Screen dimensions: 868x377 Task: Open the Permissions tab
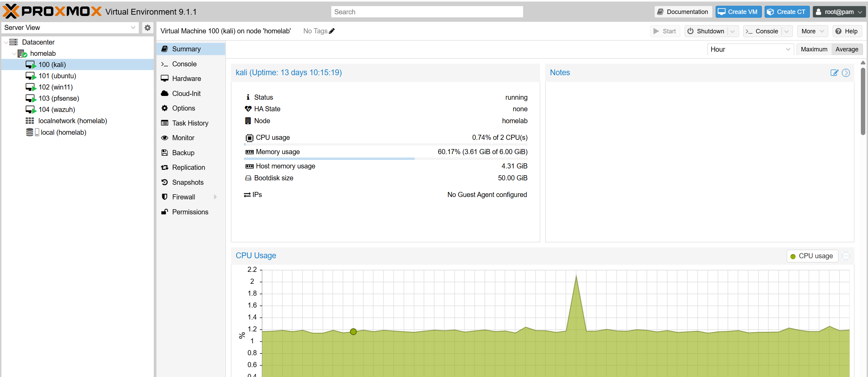pos(191,212)
